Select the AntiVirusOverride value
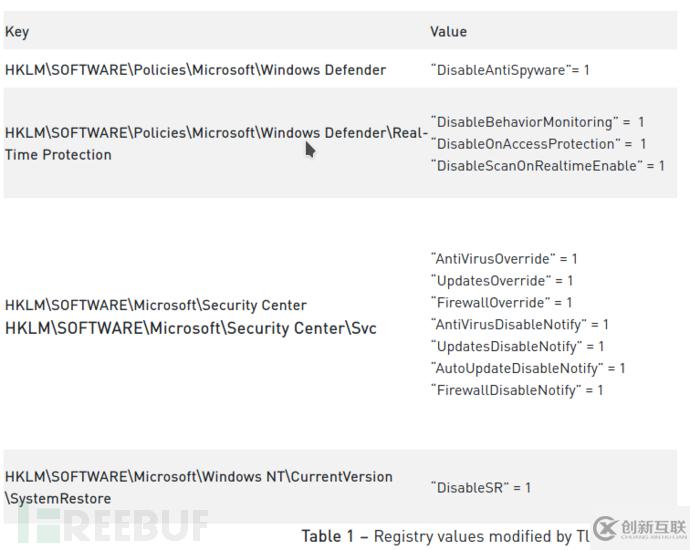This screenshot has width=690, height=550. pos(504,259)
